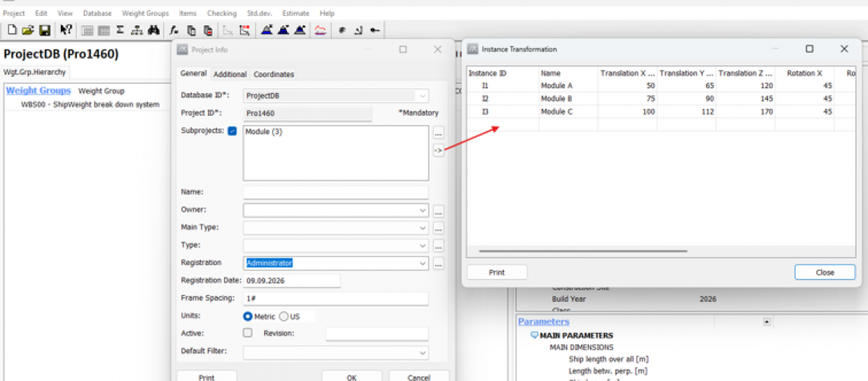
Task: Click the Type ellipsis button
Action: point(439,245)
